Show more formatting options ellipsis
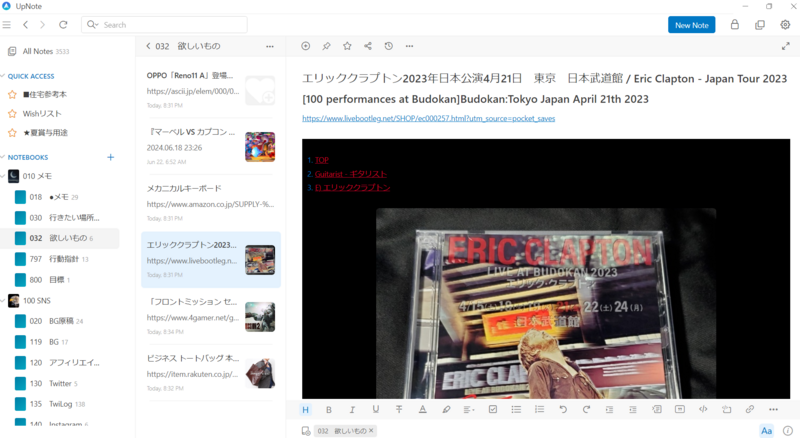This screenshot has height=438, width=800. point(773,409)
